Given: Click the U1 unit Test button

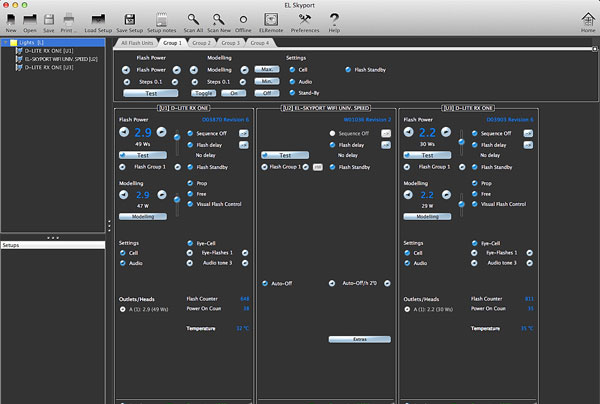Looking at the screenshot, I should [x=143, y=155].
